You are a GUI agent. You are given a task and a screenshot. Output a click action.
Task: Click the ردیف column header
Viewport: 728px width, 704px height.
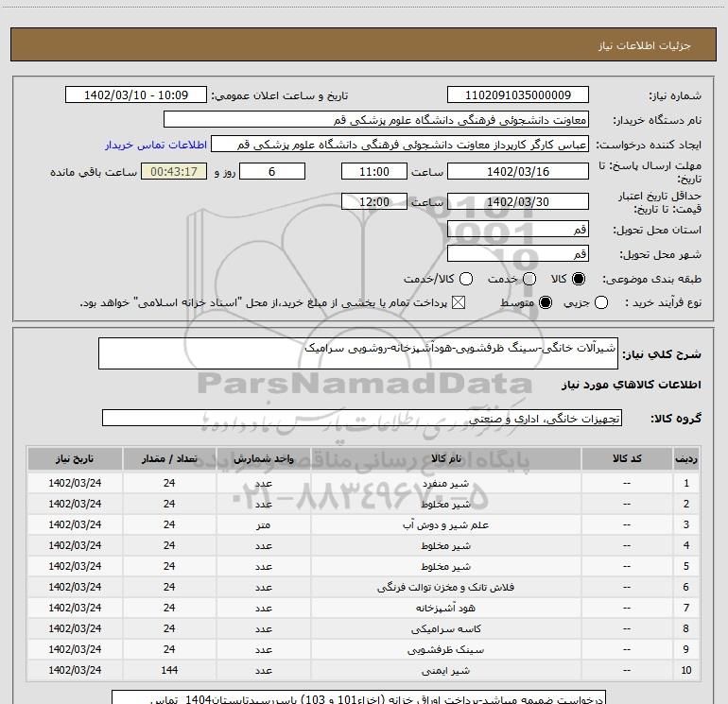(x=686, y=459)
